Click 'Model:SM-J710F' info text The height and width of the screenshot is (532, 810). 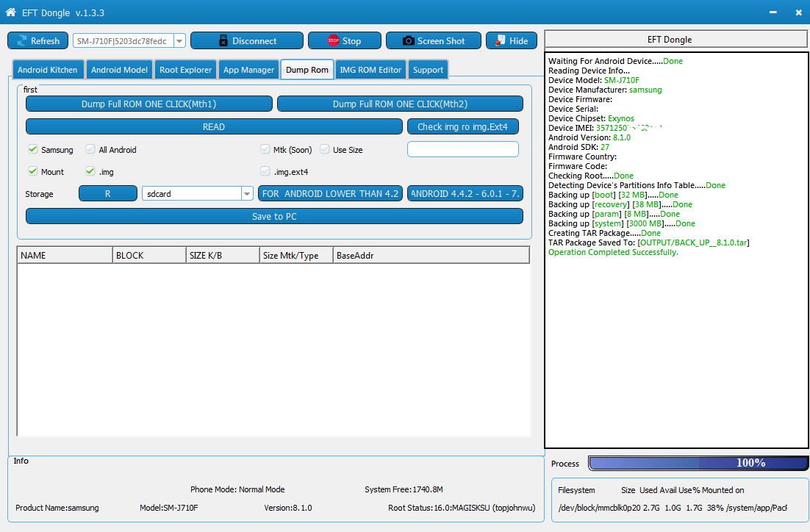(169, 508)
